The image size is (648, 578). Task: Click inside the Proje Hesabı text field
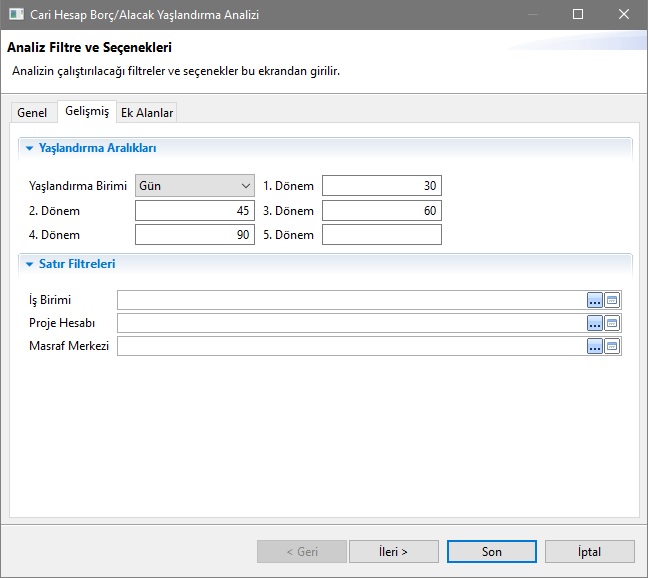click(x=350, y=323)
